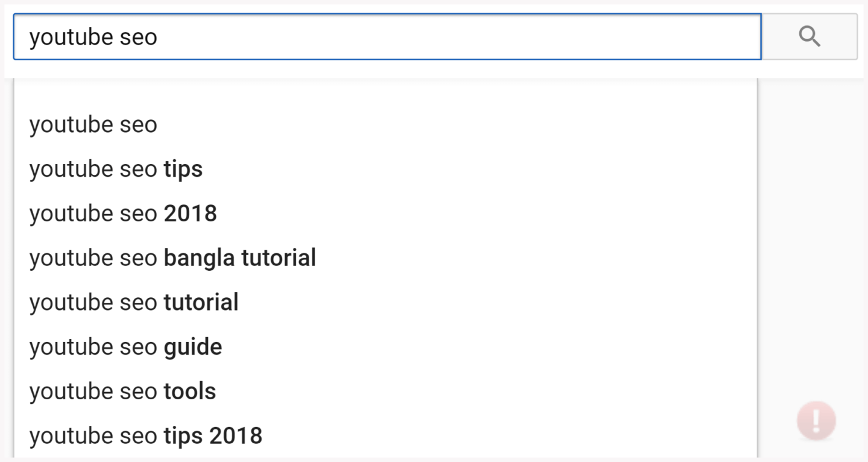Open the "youtube seo guide" suggestion
Viewport: 868px width, 462px height.
coord(125,347)
